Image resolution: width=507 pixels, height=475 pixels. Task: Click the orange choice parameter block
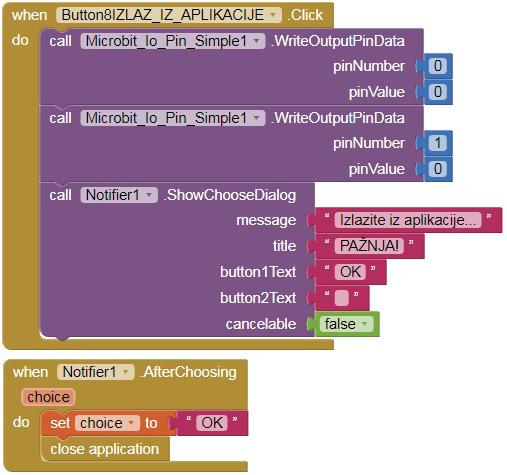(x=48, y=397)
